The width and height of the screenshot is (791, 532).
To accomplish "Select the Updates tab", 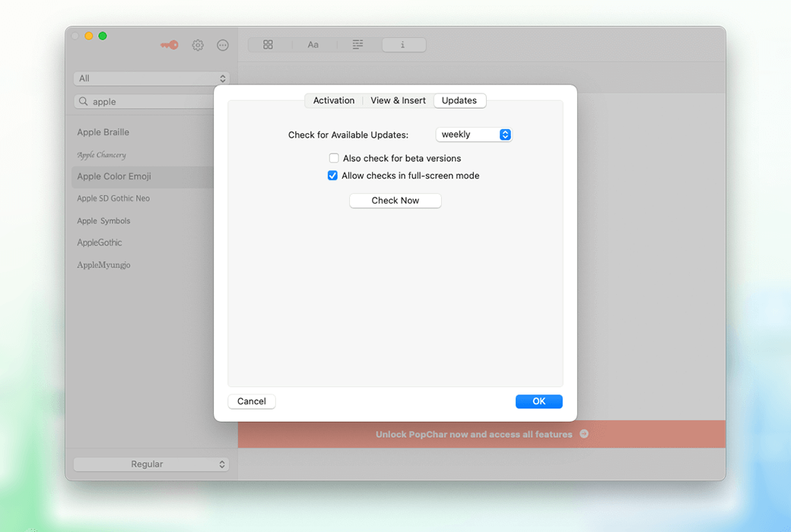I will click(x=459, y=100).
